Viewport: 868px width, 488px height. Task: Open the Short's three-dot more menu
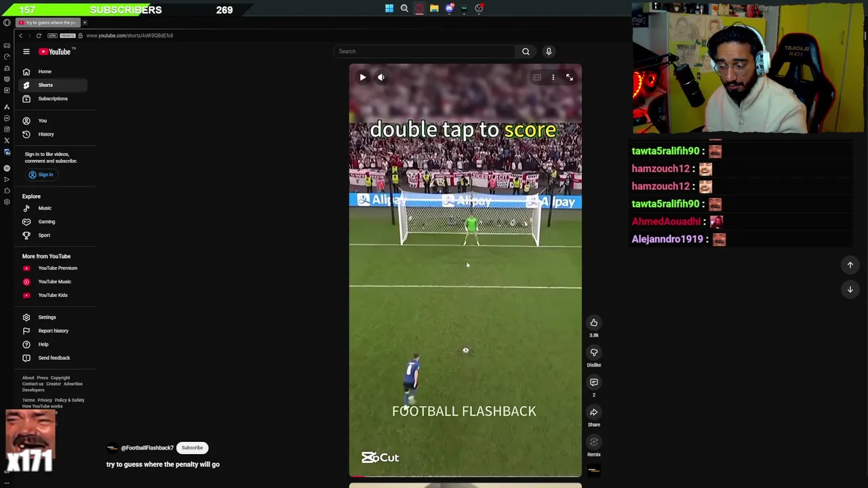click(x=553, y=77)
